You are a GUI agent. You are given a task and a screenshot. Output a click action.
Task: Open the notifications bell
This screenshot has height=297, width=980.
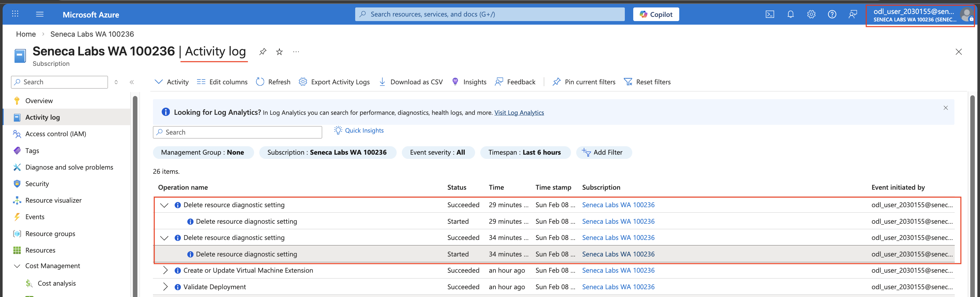coord(790,14)
